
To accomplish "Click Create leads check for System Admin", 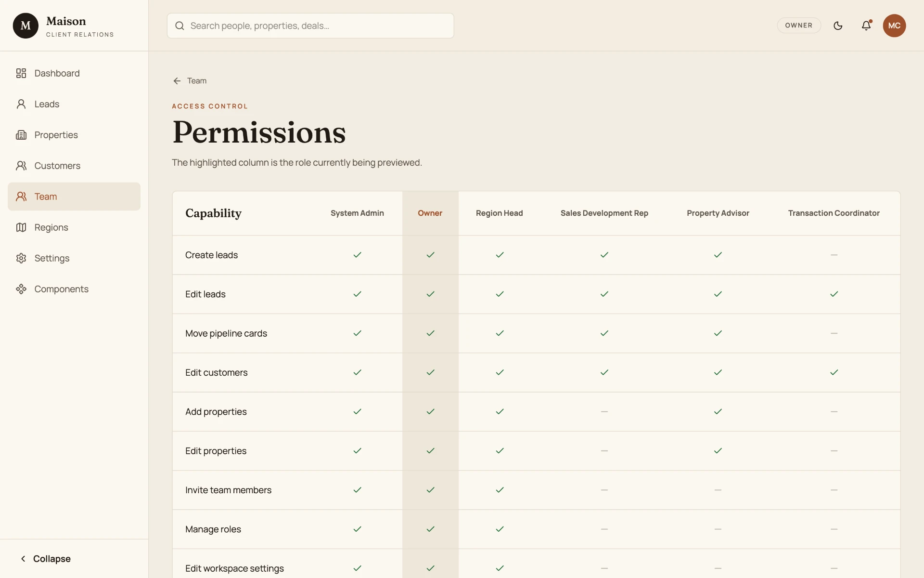I will coord(357,255).
